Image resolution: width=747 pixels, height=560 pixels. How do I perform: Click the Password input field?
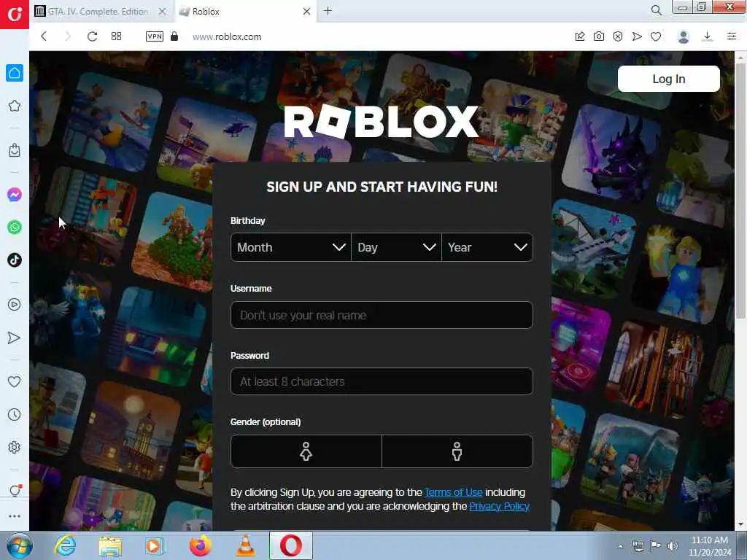(382, 381)
